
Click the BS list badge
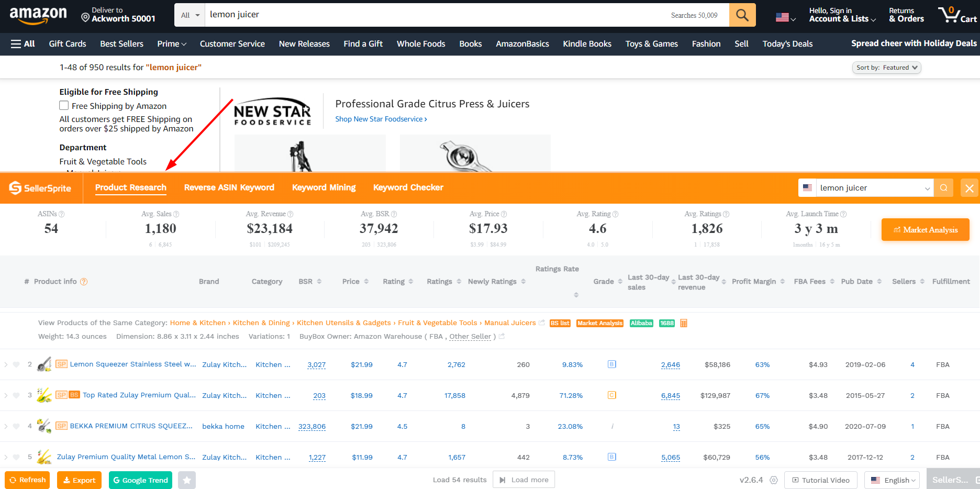pos(560,323)
